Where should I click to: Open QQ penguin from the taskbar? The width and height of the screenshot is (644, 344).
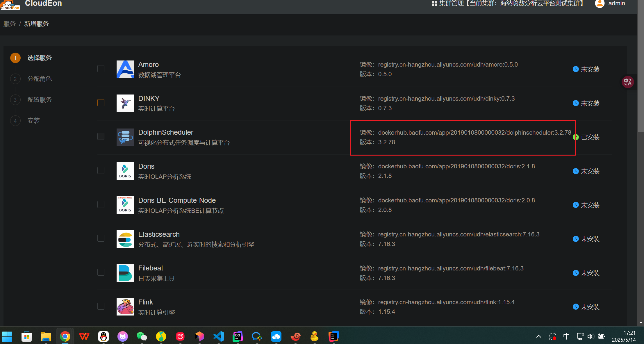click(104, 337)
